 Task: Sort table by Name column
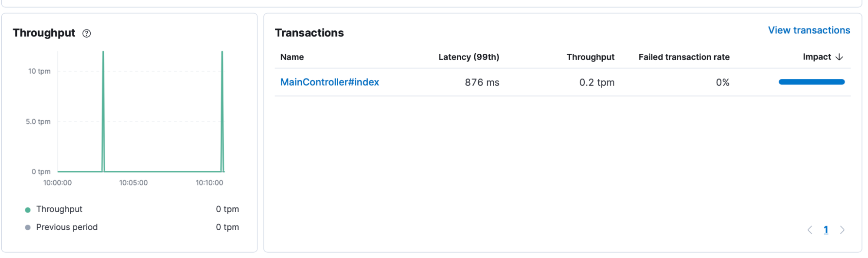(292, 57)
